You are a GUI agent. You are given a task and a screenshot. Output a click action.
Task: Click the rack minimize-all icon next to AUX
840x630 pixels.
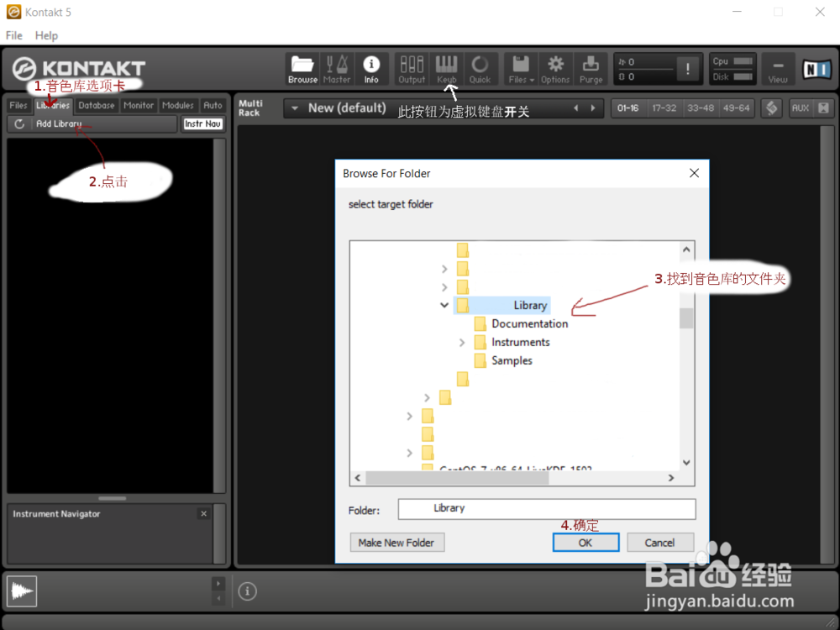[x=823, y=108]
